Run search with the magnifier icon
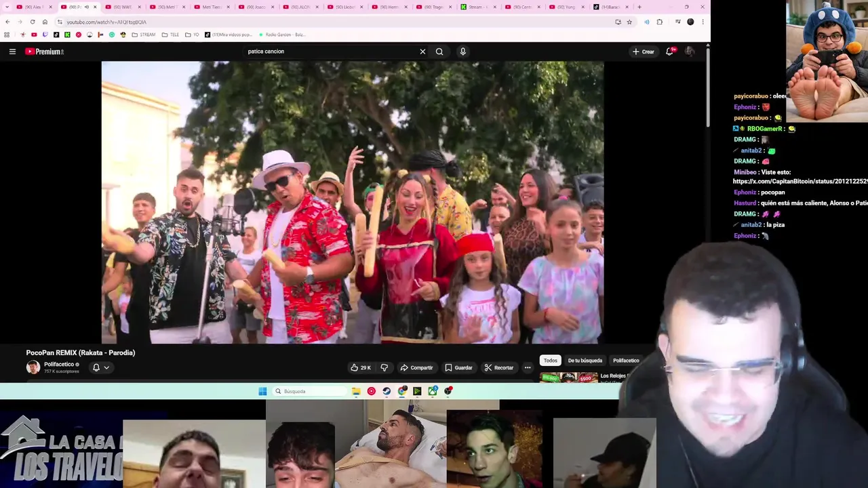 point(439,52)
